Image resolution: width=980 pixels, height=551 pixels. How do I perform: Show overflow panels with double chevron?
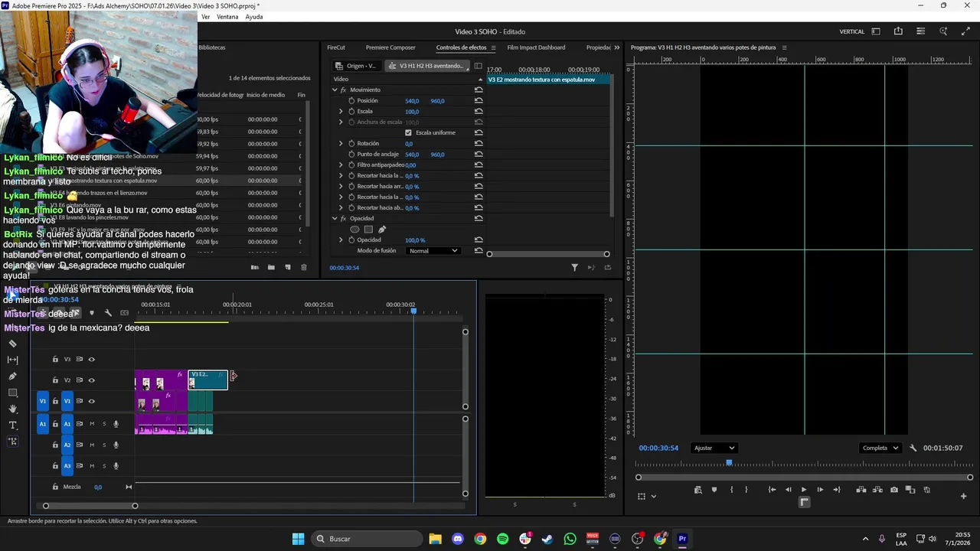click(x=617, y=47)
